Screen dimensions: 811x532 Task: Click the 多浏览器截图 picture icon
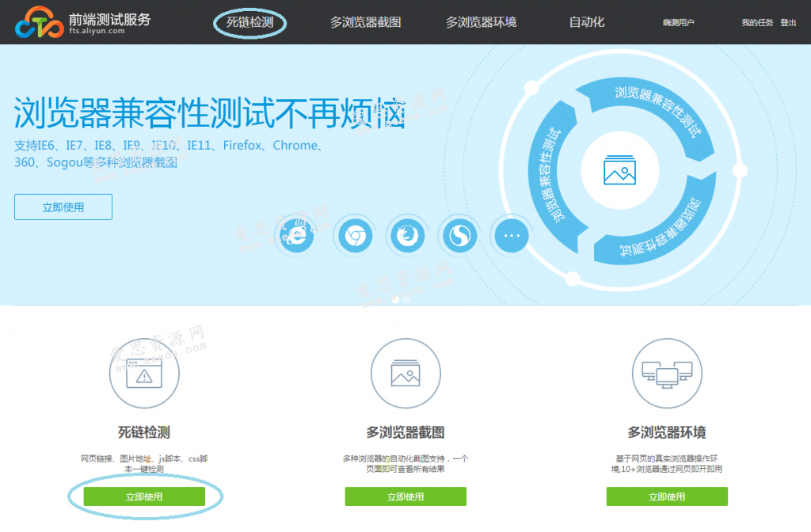tap(405, 373)
